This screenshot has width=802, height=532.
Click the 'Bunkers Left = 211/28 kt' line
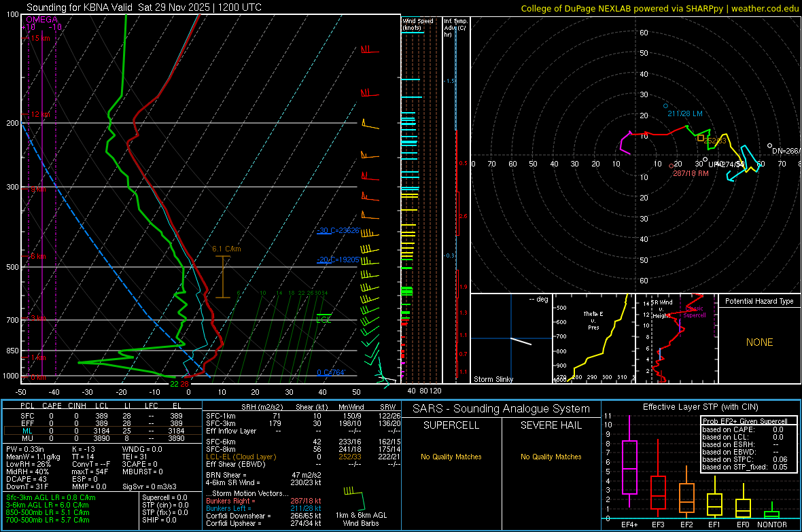click(x=264, y=508)
